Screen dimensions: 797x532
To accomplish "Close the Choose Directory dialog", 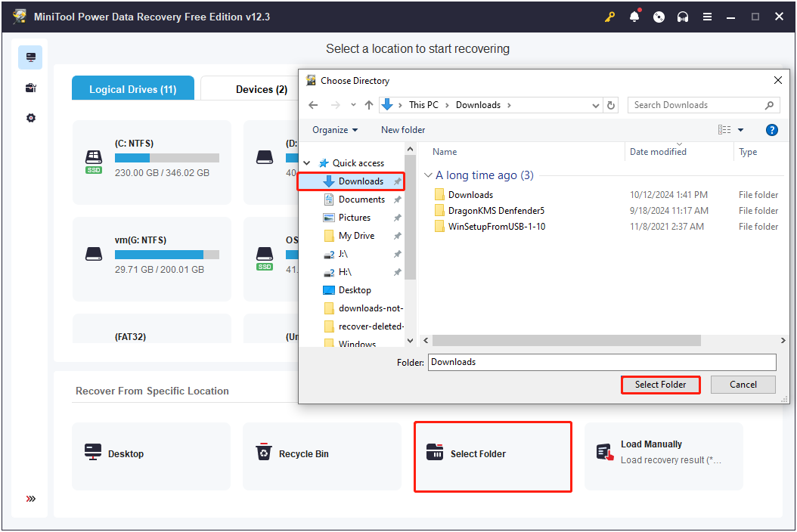I will 777,80.
